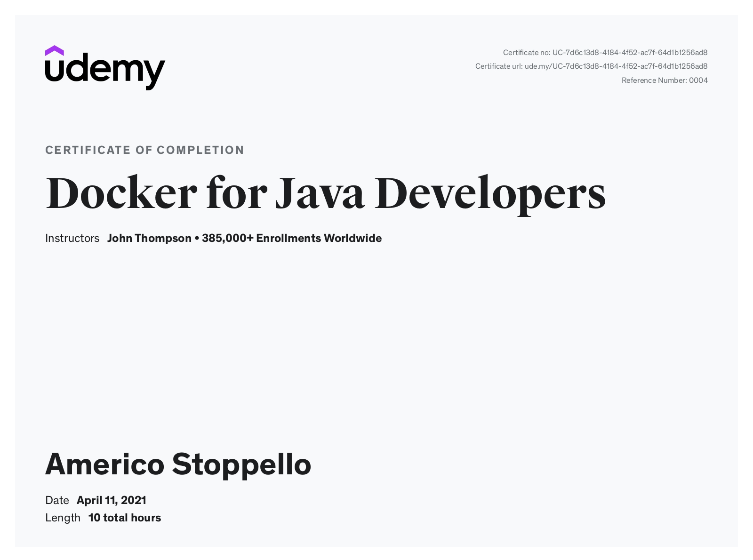This screenshot has height=560, width=753.
Task: Click the Certificate url label
Action: [x=498, y=66]
